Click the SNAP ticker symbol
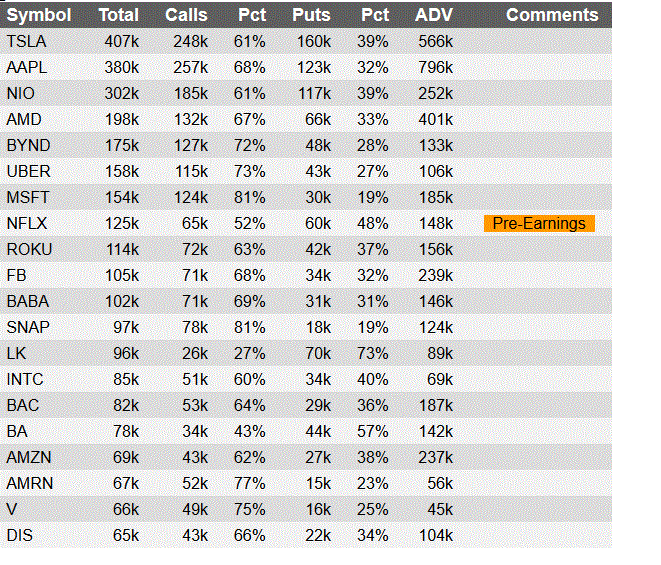This screenshot has width=661, height=565. (28, 328)
